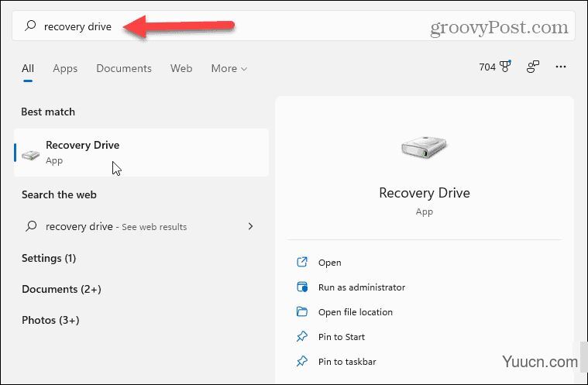Click the large Recovery Drive icon in preview pane
588x385 pixels.
[x=424, y=147]
